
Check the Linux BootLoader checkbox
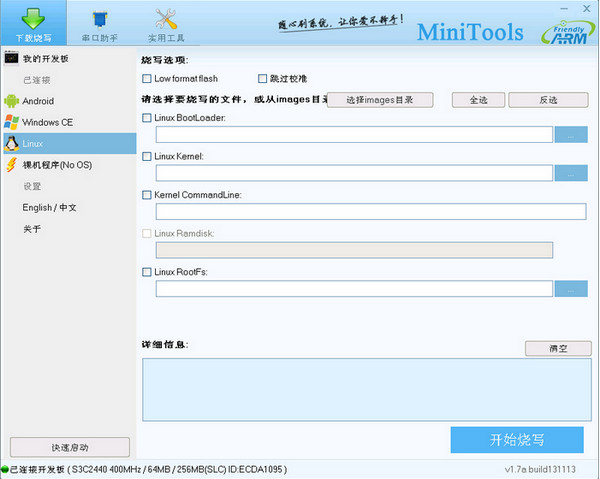click(x=147, y=117)
